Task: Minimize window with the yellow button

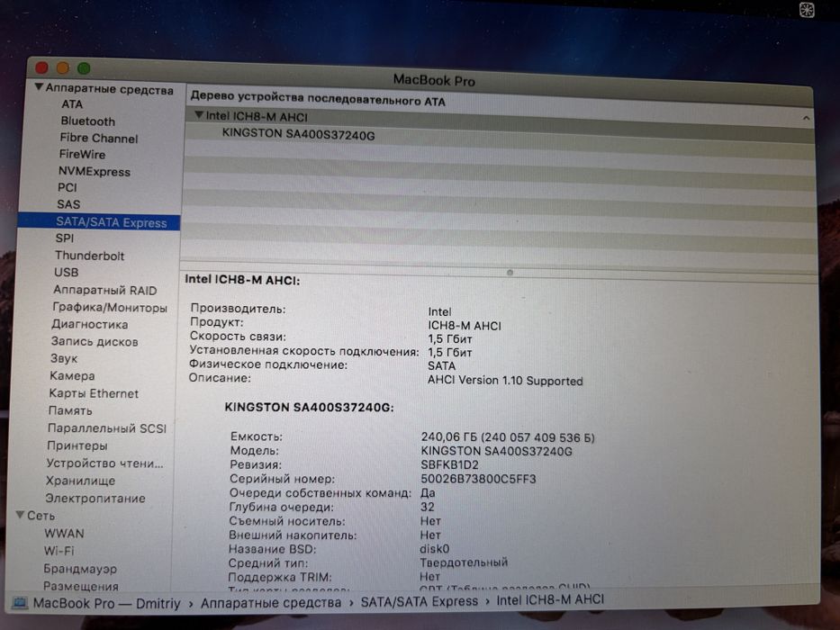Action: click(x=63, y=68)
